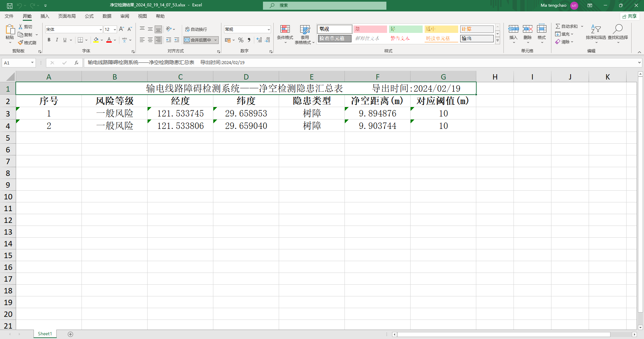Click the search box in title bar

[x=325, y=5]
